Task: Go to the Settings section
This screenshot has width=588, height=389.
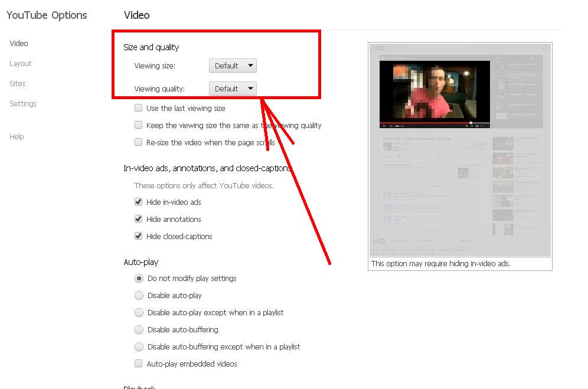Action: [23, 103]
